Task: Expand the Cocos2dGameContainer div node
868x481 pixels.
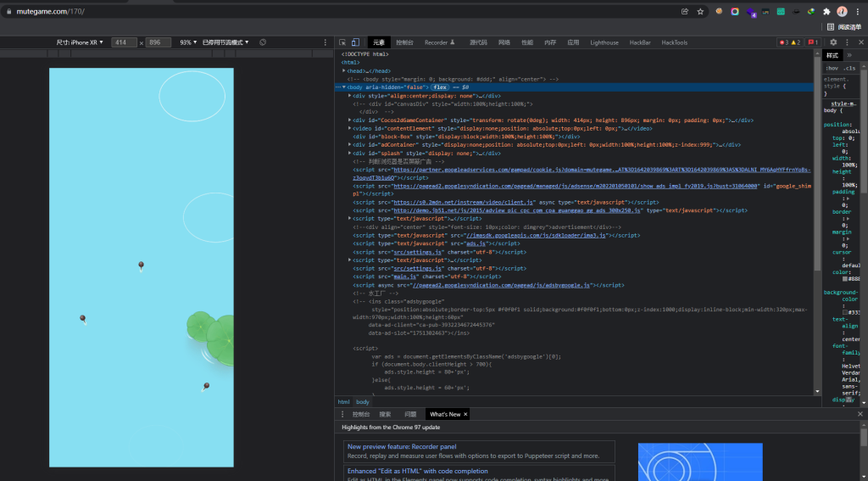Action: tap(350, 120)
